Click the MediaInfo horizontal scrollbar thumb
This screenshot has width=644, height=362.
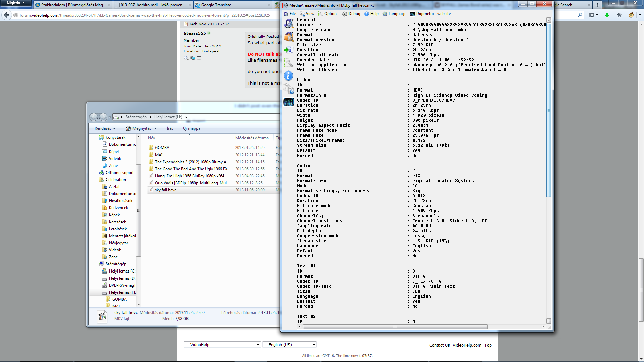395,327
